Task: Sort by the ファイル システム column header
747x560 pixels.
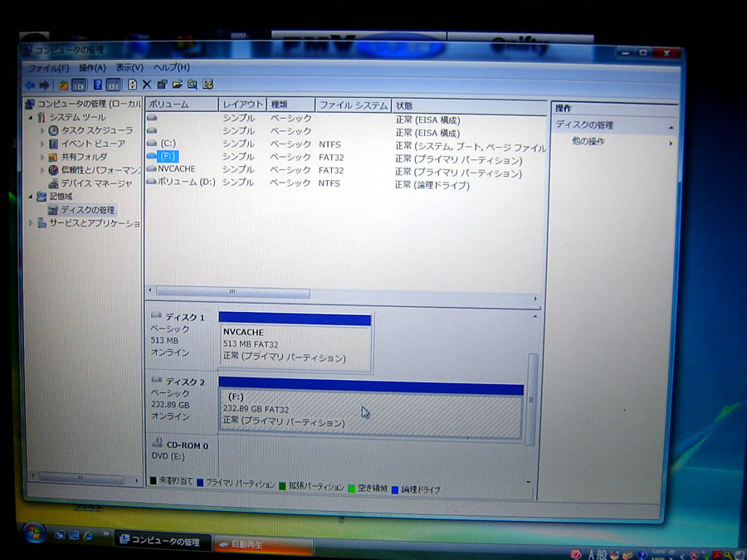Action: coord(353,105)
